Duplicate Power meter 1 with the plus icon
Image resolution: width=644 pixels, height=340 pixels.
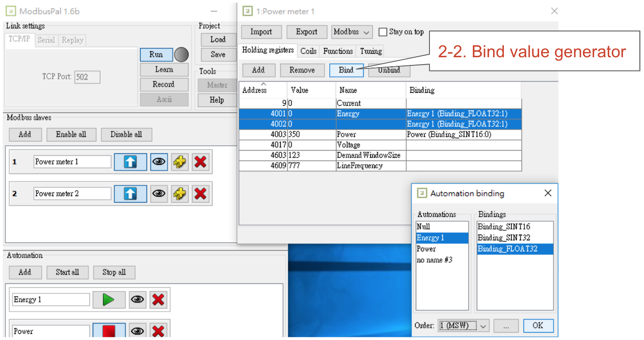pyautogui.click(x=180, y=162)
